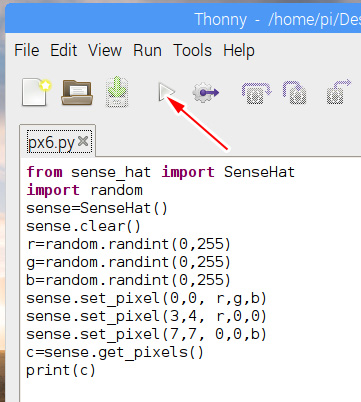Open the View menu
Screen dimensions: 361x402
point(105,51)
